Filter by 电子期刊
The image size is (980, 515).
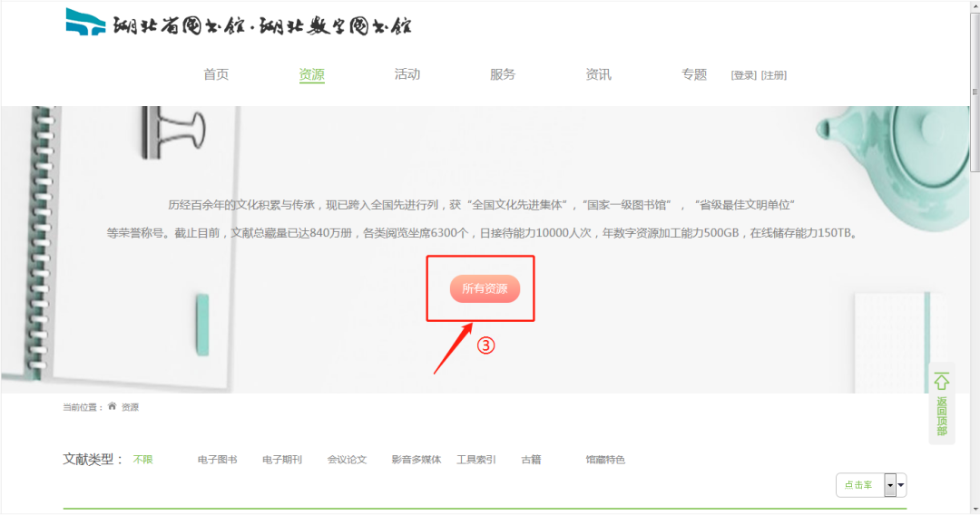click(x=282, y=460)
